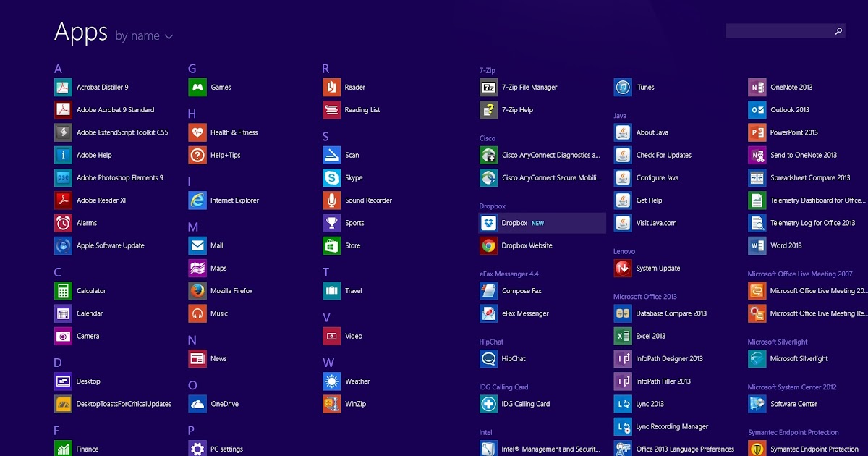Image resolution: width=868 pixels, height=456 pixels.
Task: Open Microsoft Silverlight icon
Action: tap(757, 359)
